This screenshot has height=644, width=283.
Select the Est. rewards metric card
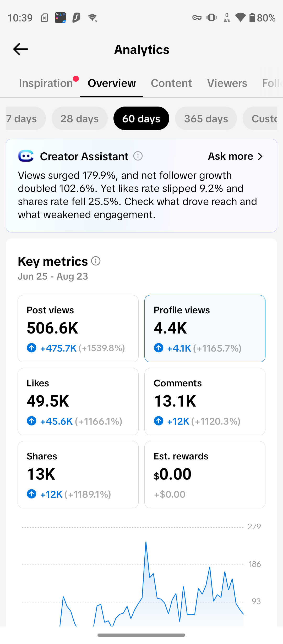(205, 475)
